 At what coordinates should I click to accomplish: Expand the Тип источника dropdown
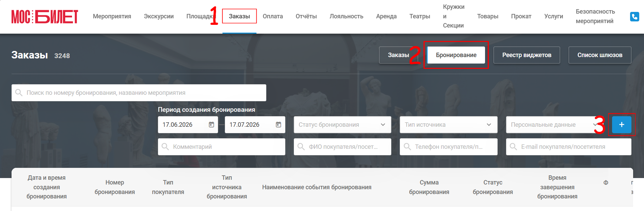pyautogui.click(x=448, y=125)
